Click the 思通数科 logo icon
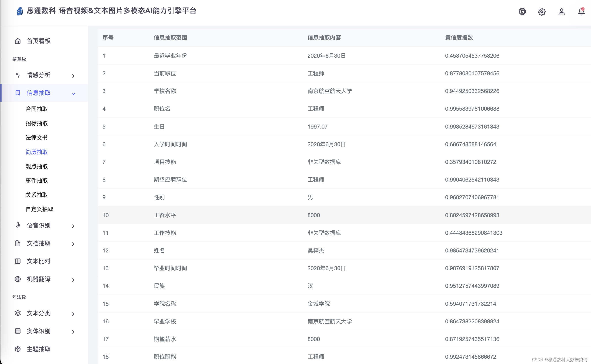 [20, 11]
